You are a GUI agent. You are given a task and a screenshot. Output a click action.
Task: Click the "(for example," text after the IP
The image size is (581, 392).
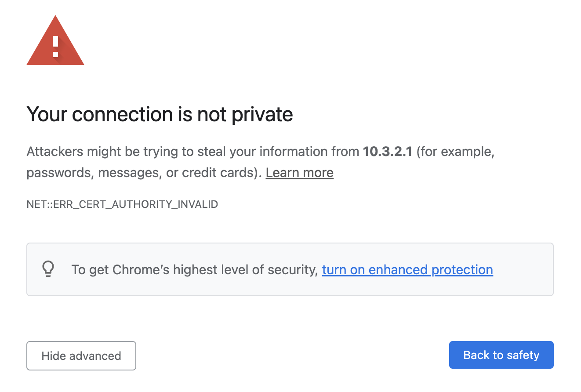(x=455, y=152)
